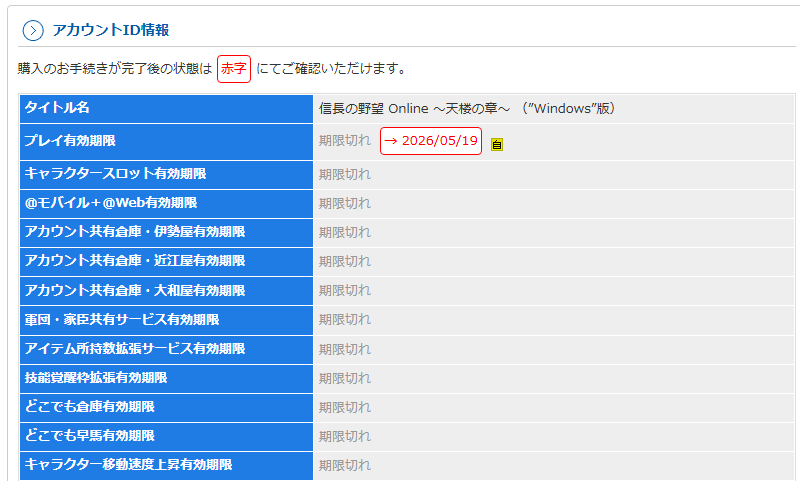
Task: Select the 信長の野望 Online title value
Action: tap(467, 109)
